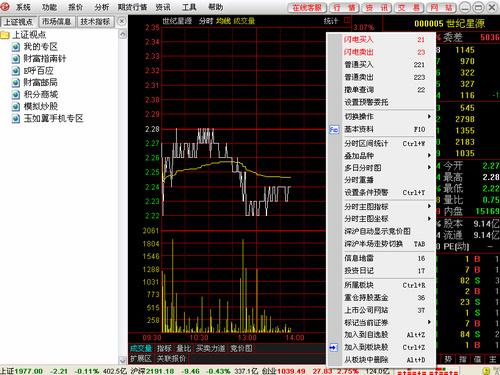Expand the 分时主图坐标 submenu
Viewport: 500px width, 375px height.
point(385,219)
